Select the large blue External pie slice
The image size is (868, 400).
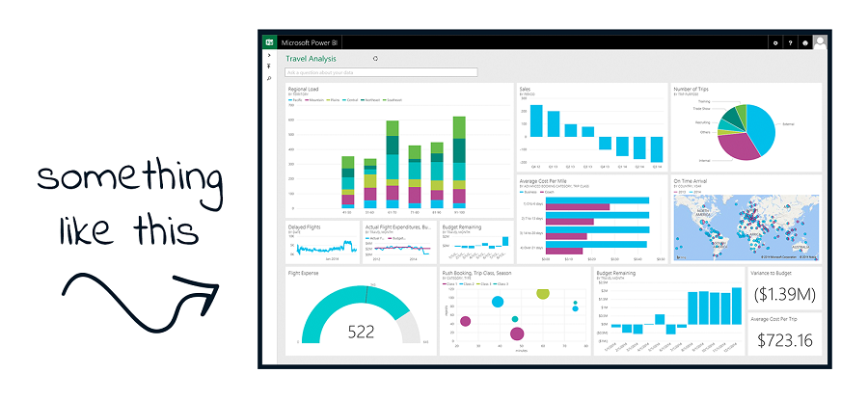pos(761,128)
